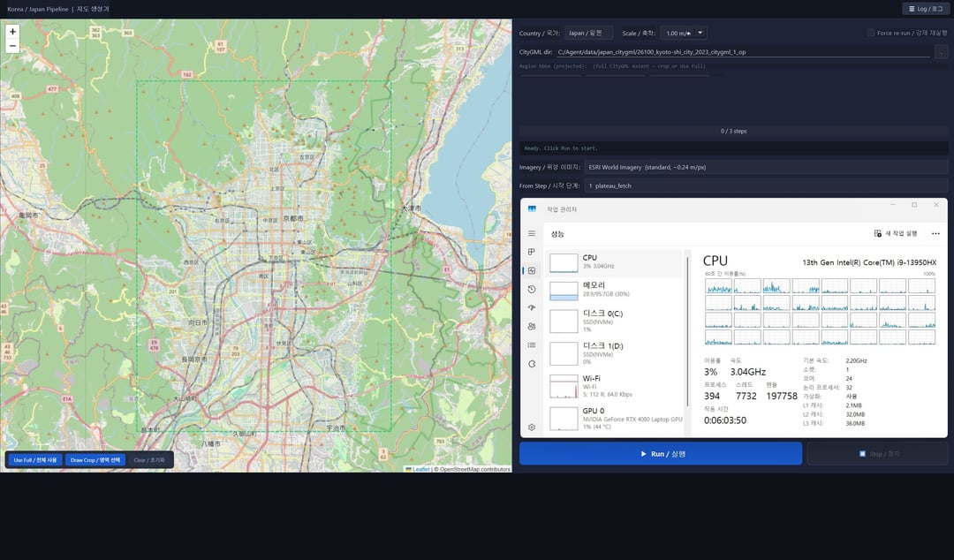This screenshot has width=954, height=560.
Task: Open From Step plateau_fetch dropdown
Action: pos(765,185)
